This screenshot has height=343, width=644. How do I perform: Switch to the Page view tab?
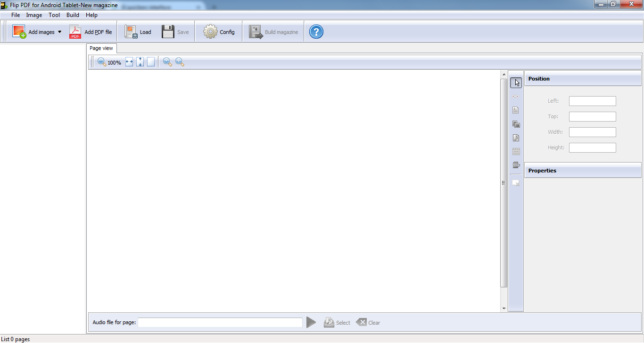coord(101,48)
